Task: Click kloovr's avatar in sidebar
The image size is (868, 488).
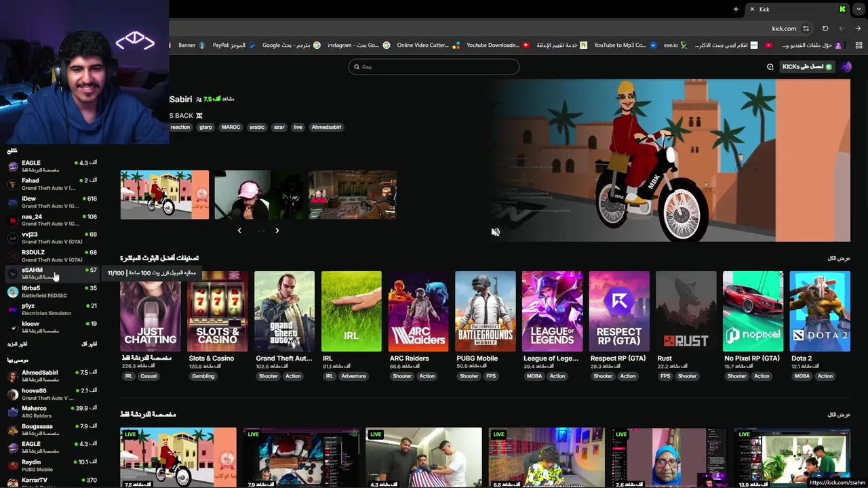Action: 12,327
